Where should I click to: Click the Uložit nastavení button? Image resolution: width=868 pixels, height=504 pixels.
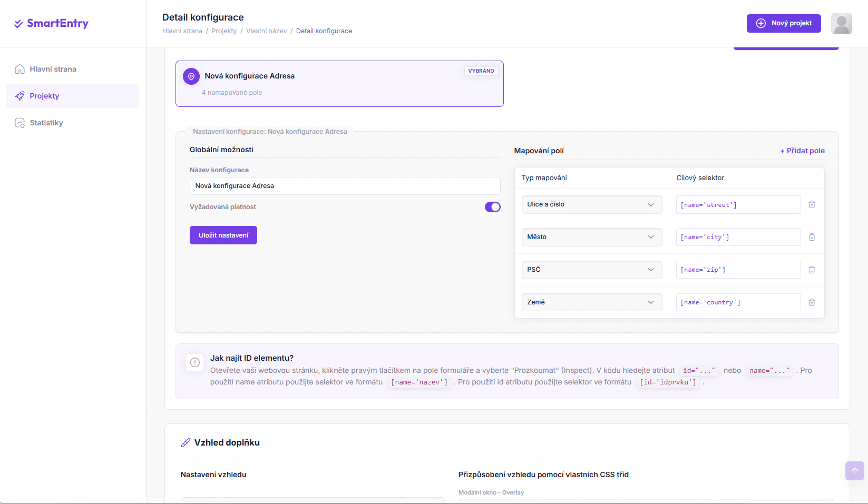point(223,235)
